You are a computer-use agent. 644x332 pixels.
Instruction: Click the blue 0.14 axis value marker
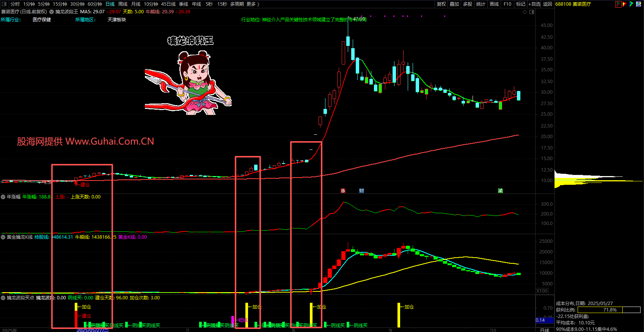[545, 320]
